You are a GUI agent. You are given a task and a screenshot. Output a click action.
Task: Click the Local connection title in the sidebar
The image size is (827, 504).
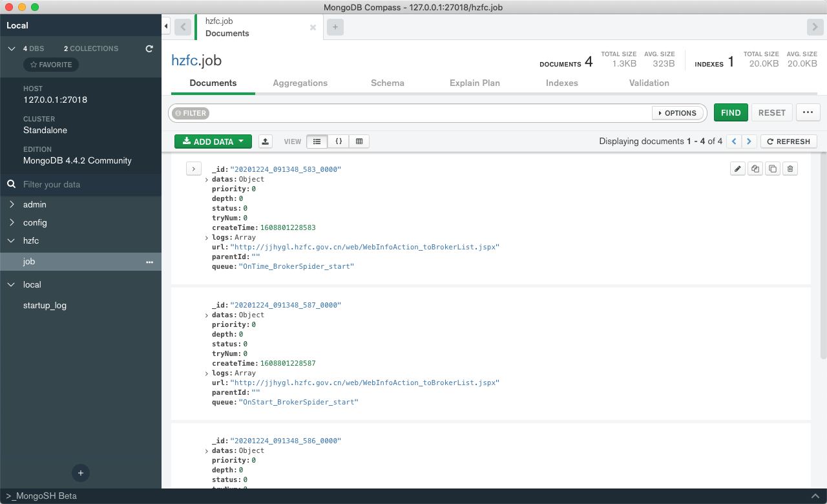[x=17, y=26]
